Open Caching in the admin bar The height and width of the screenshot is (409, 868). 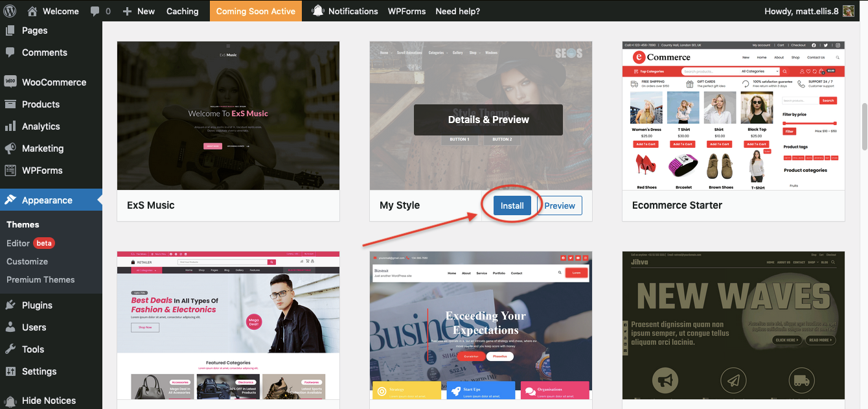[x=183, y=11]
